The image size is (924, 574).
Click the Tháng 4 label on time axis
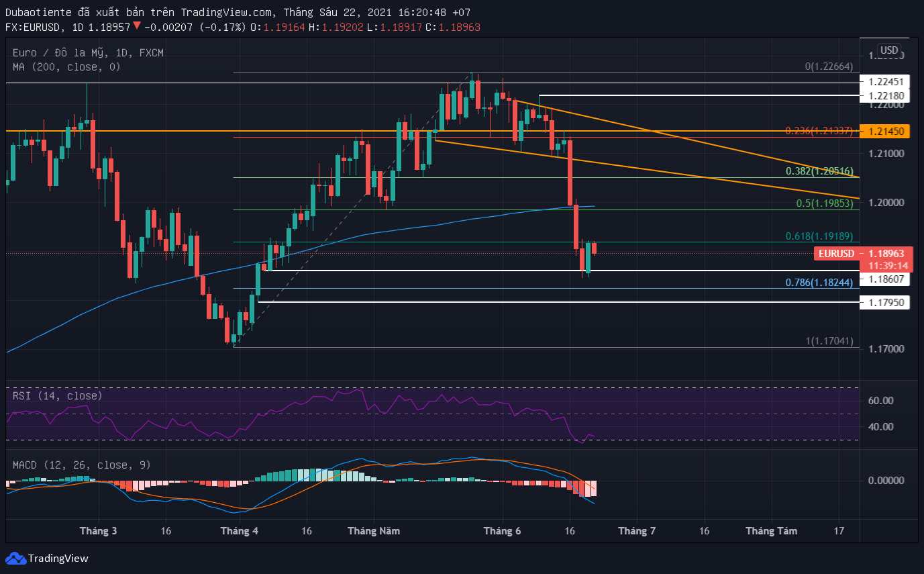tap(240, 531)
